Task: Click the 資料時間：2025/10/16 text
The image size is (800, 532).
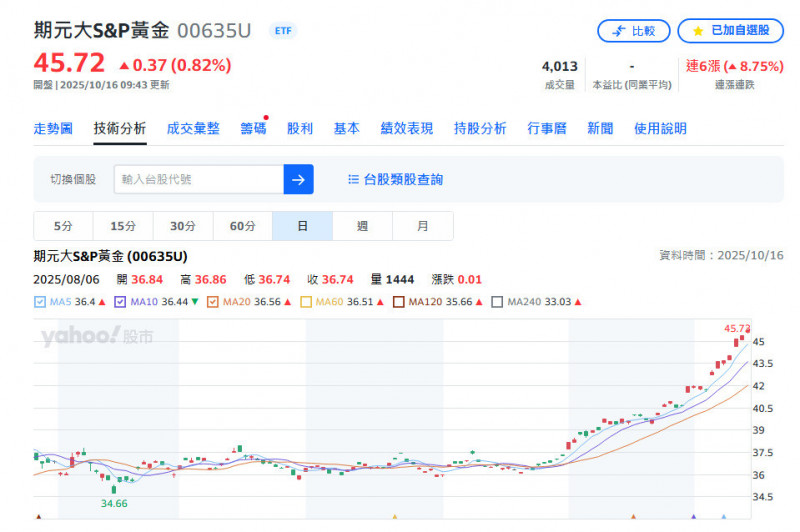Action: pyautogui.click(x=721, y=255)
